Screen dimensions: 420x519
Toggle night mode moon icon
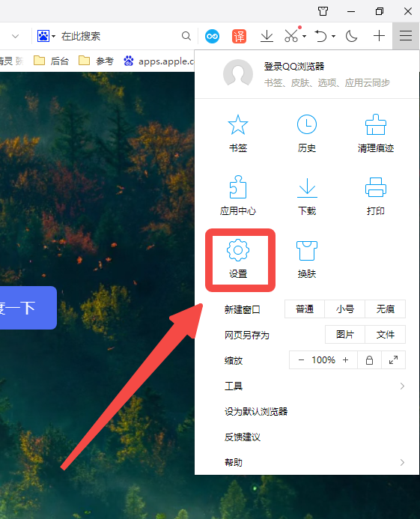(351, 36)
